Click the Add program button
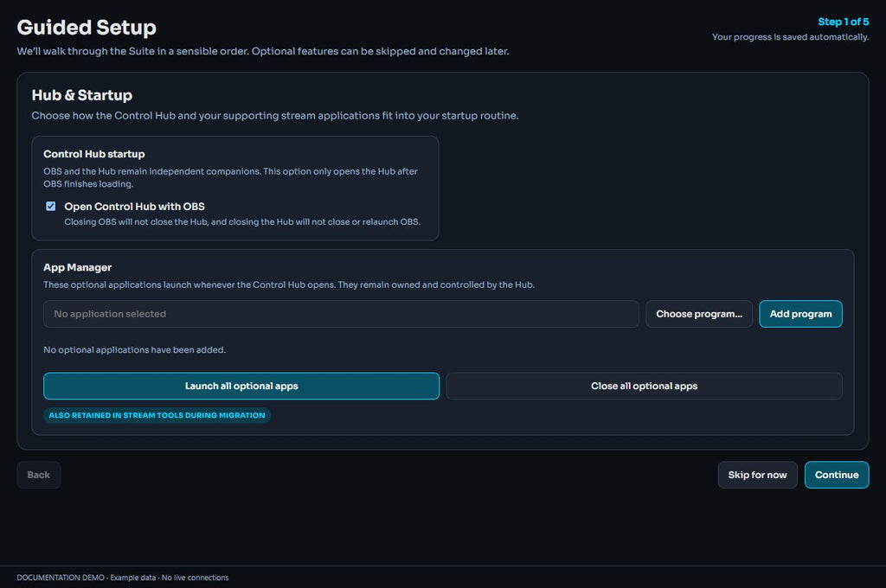 click(x=800, y=314)
